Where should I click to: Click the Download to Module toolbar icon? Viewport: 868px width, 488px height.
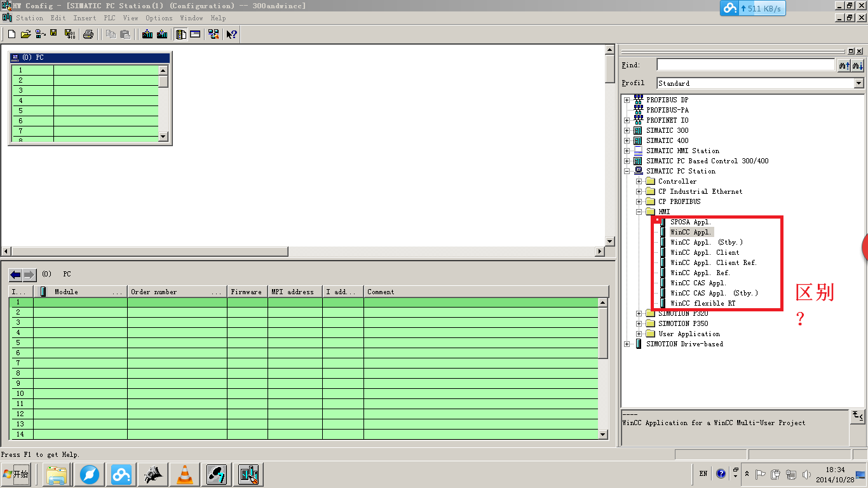147,34
